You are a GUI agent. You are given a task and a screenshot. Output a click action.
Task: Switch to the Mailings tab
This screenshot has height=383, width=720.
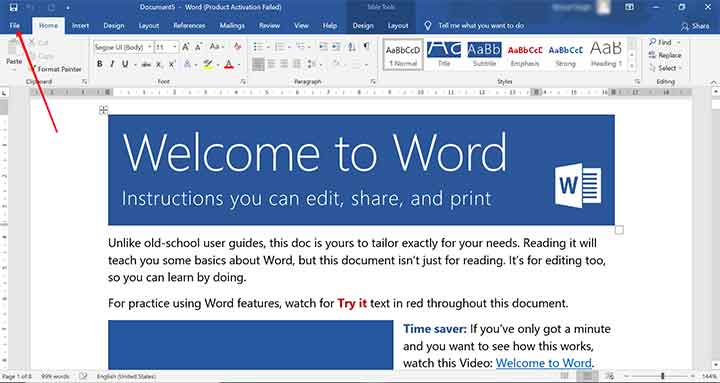tap(232, 26)
